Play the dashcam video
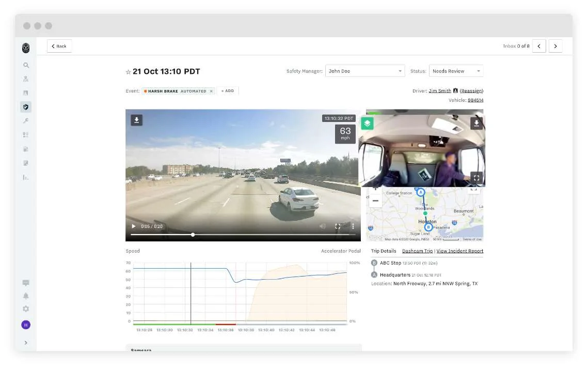 (x=134, y=226)
